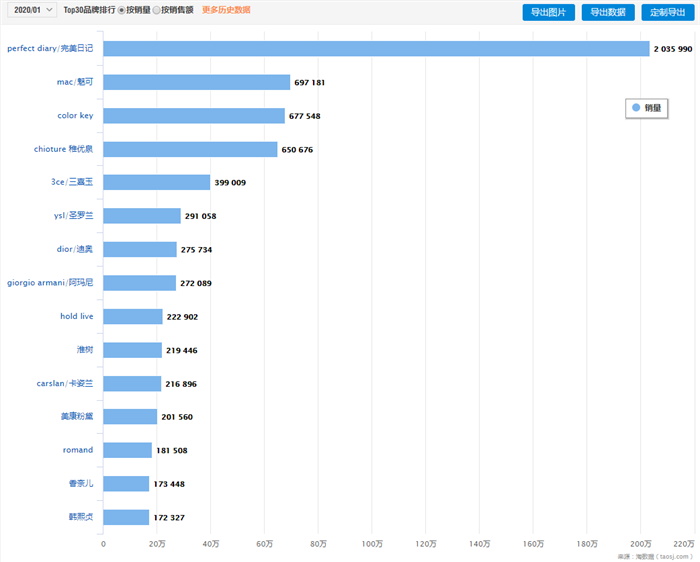Click the 200万 axis label

[x=641, y=544]
